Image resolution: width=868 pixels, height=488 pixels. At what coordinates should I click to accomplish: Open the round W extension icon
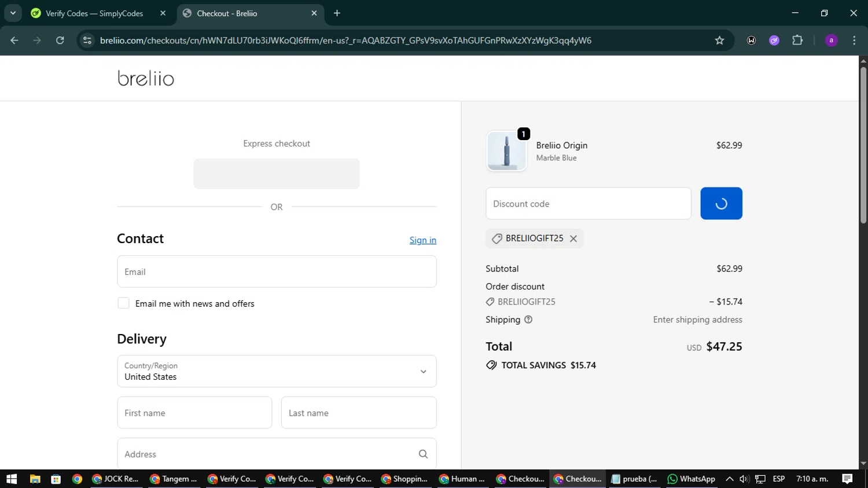751,41
